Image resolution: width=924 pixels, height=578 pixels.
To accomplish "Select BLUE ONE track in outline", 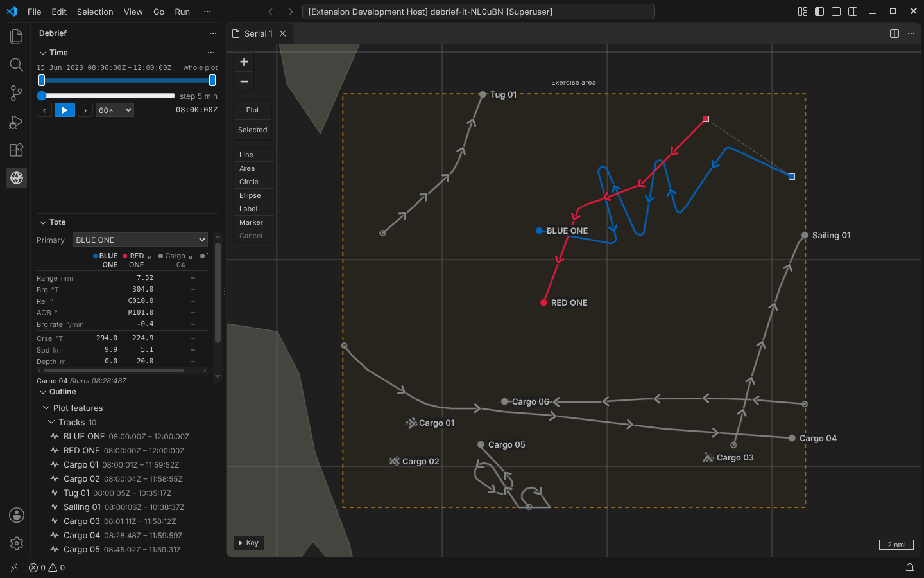I will click(x=126, y=436).
